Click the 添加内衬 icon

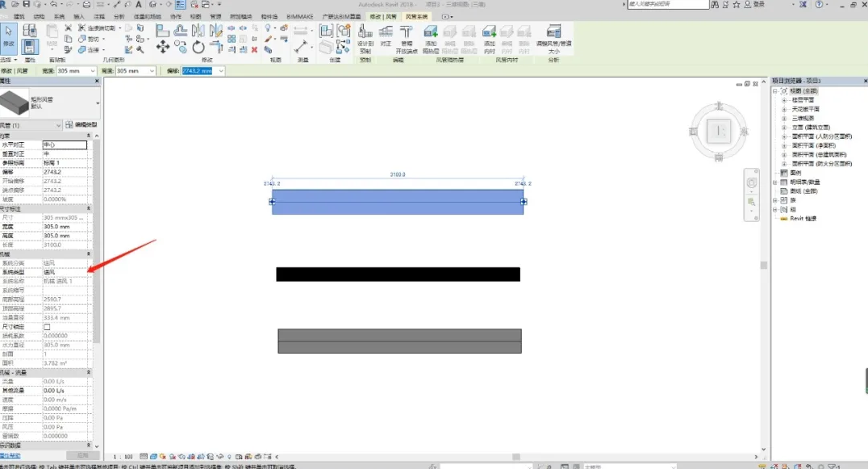click(490, 39)
